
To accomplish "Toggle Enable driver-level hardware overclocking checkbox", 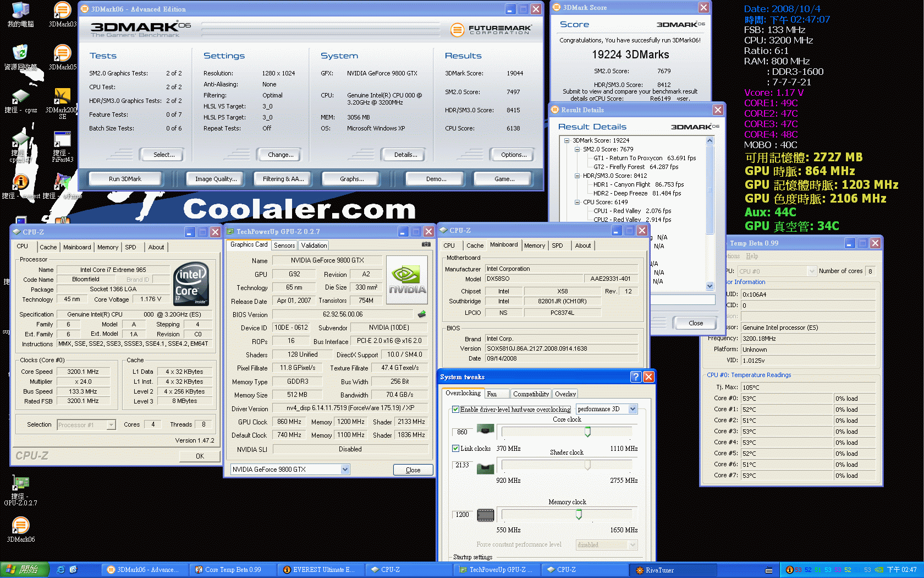I will tap(455, 409).
